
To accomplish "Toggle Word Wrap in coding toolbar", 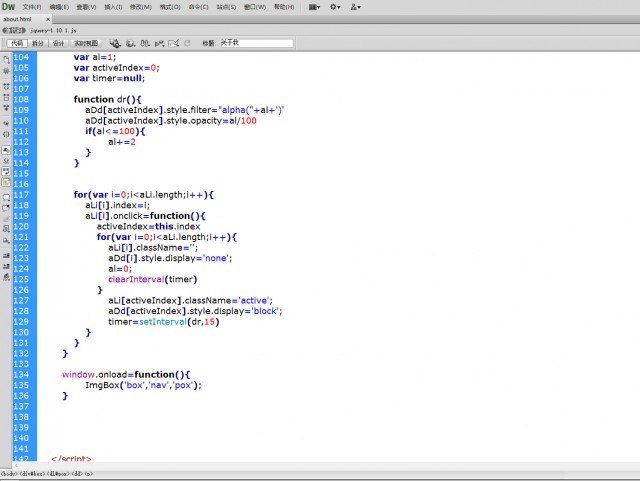I will click(6, 171).
